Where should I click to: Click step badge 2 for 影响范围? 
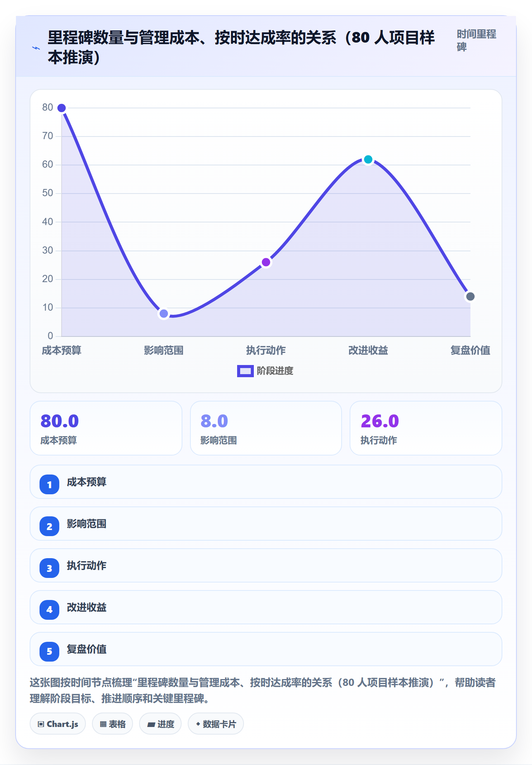pos(49,526)
